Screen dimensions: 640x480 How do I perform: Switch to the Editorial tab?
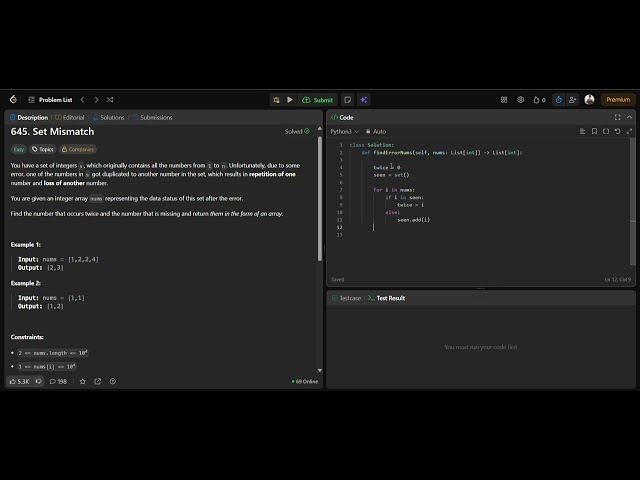pyautogui.click(x=70, y=118)
